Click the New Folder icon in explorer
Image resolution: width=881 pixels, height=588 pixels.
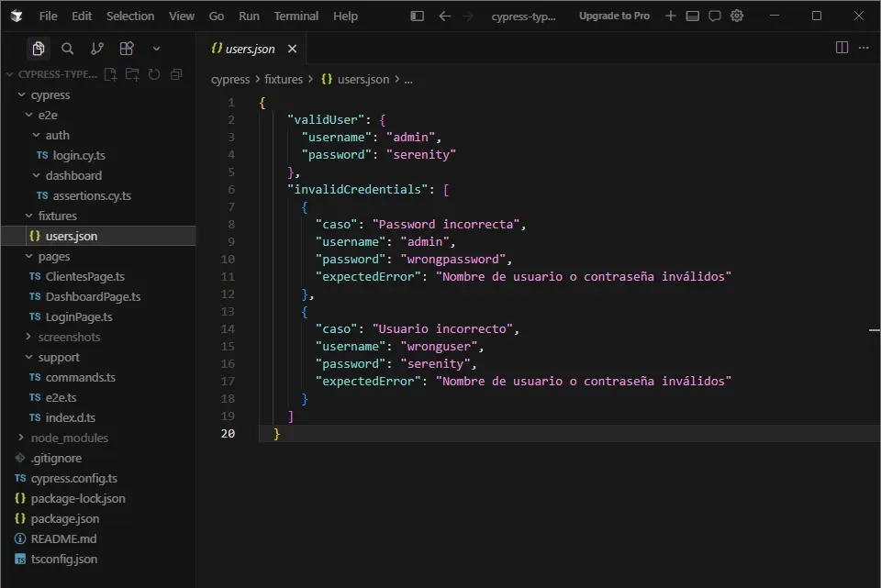coord(132,74)
